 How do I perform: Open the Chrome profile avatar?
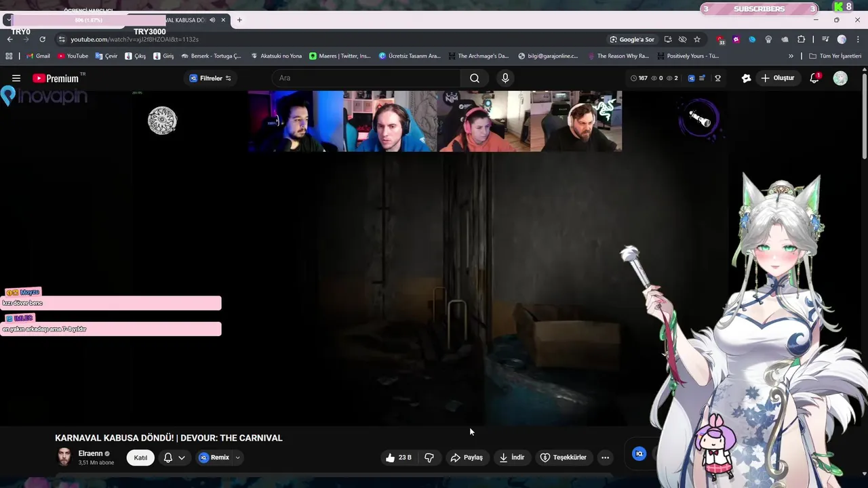coord(842,39)
